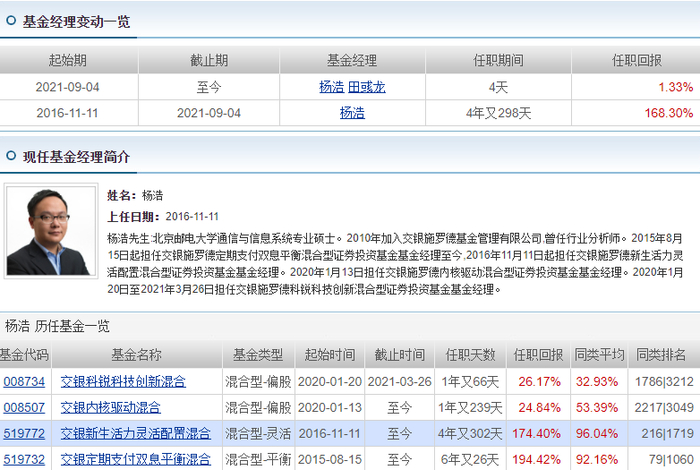The width and height of the screenshot is (700, 470).
Task: Click the 起始时间 column header
Action: [329, 355]
